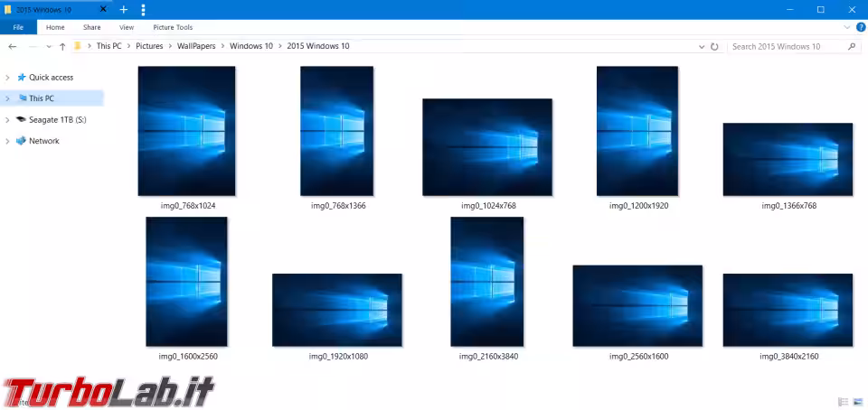Screen dimensions: 868x410
Task: Go back using the Back arrow
Action: coord(12,46)
